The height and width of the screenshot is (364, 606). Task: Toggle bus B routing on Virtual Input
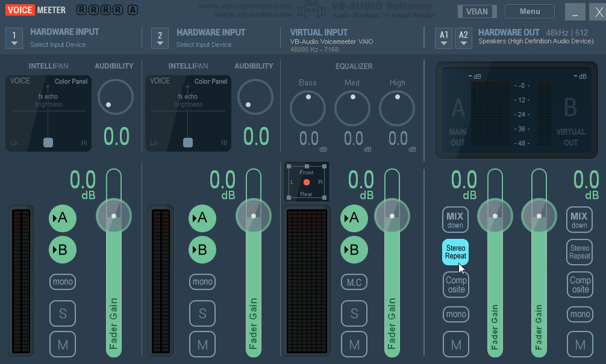pos(354,250)
